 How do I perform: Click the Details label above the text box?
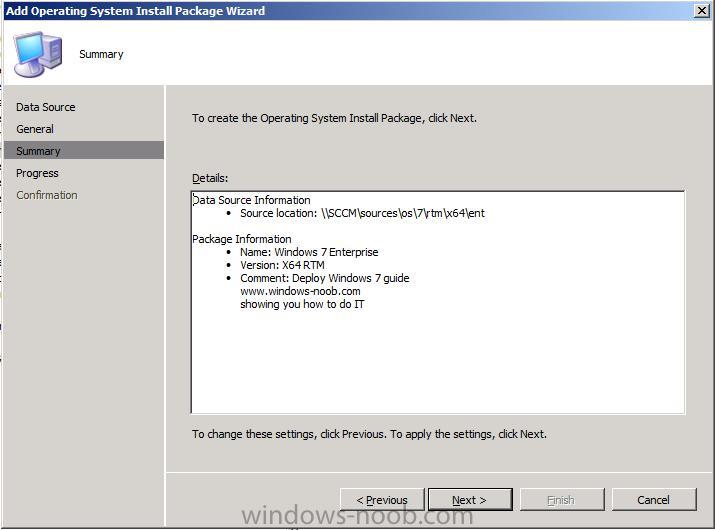pyautogui.click(x=210, y=178)
